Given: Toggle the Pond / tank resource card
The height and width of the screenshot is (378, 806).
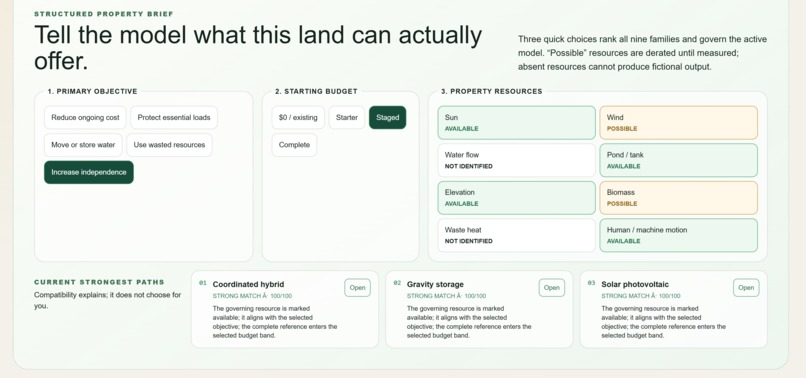Looking at the screenshot, I should point(679,160).
